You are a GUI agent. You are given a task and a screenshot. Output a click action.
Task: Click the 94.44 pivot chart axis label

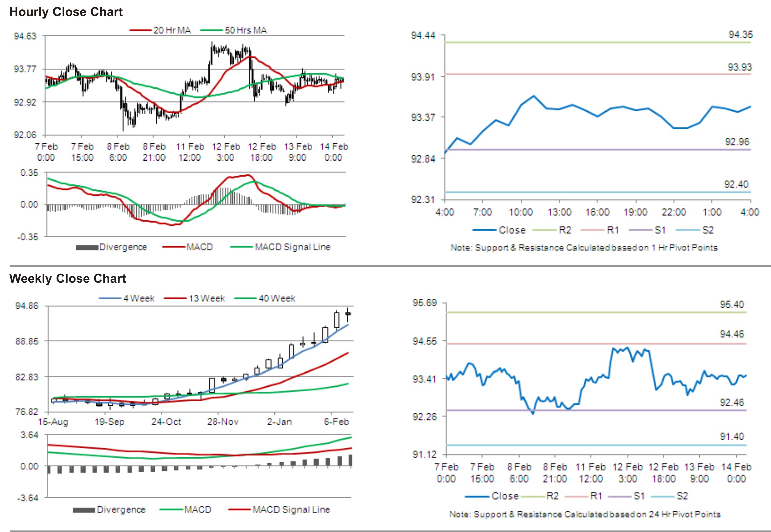pyautogui.click(x=423, y=35)
